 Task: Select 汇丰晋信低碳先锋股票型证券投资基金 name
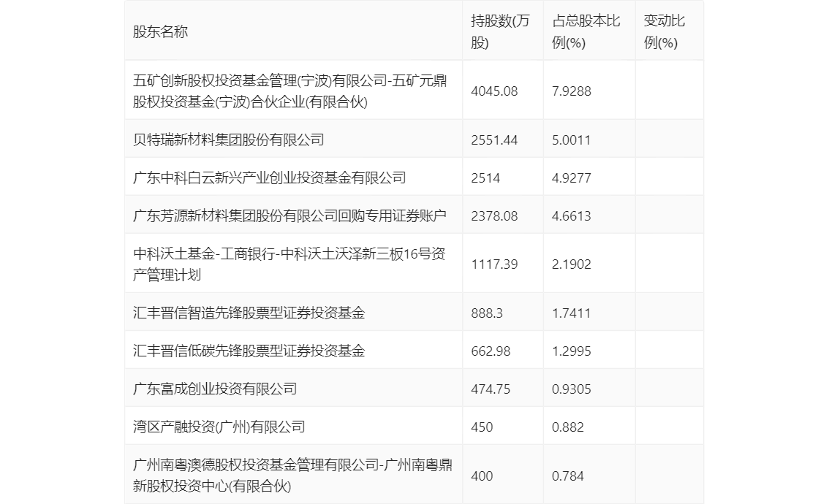[249, 351]
